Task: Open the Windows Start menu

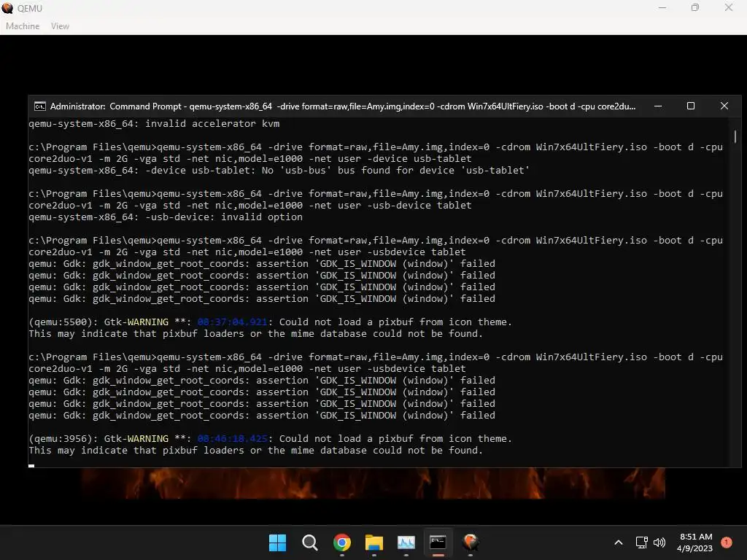Action: tap(277, 542)
